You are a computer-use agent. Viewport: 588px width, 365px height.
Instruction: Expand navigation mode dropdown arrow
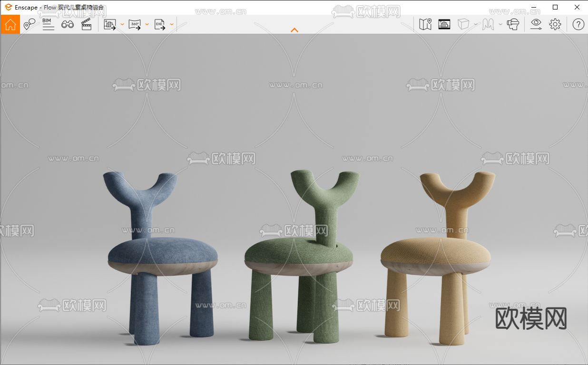tap(500, 24)
